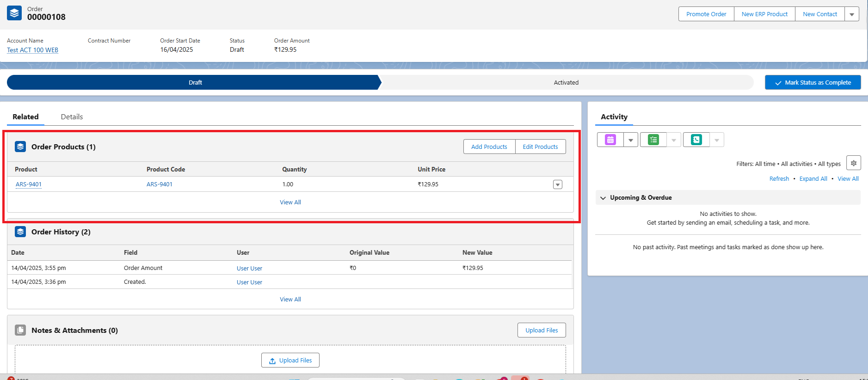Open the Notes & Attachments (0) heading link

[x=74, y=330]
